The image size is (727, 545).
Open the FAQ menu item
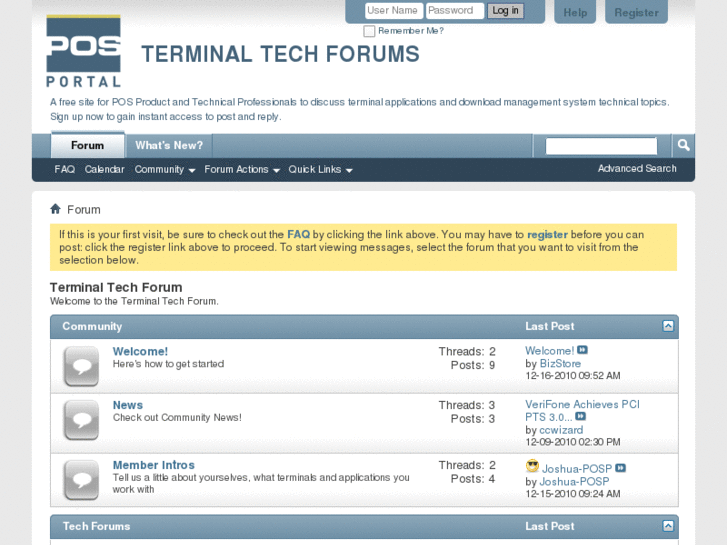pyautogui.click(x=64, y=169)
